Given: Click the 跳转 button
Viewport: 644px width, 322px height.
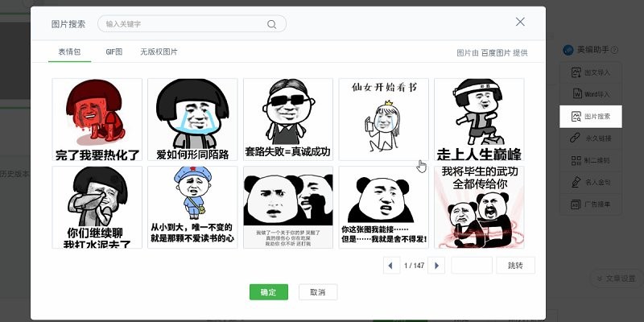Looking at the screenshot, I should click(x=515, y=266).
